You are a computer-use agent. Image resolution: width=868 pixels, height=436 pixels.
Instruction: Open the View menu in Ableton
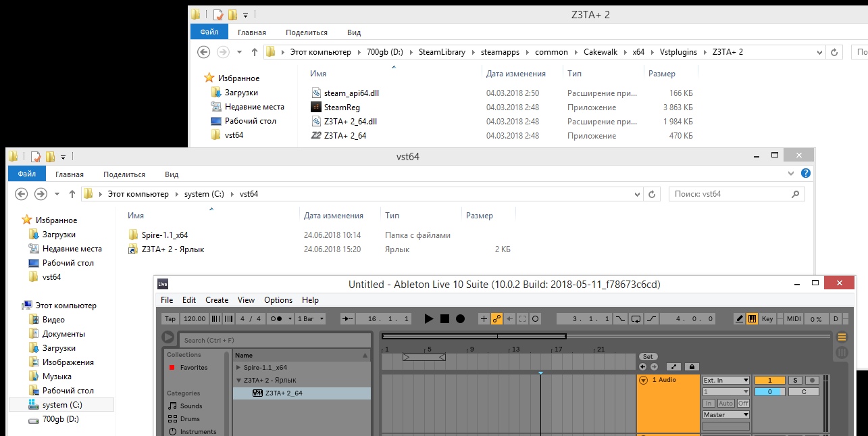(x=246, y=300)
